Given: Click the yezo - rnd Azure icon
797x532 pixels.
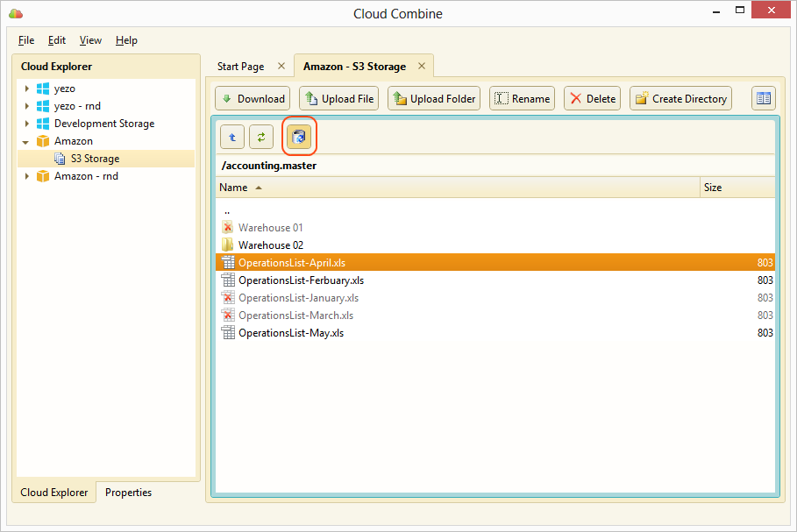Looking at the screenshot, I should (43, 106).
